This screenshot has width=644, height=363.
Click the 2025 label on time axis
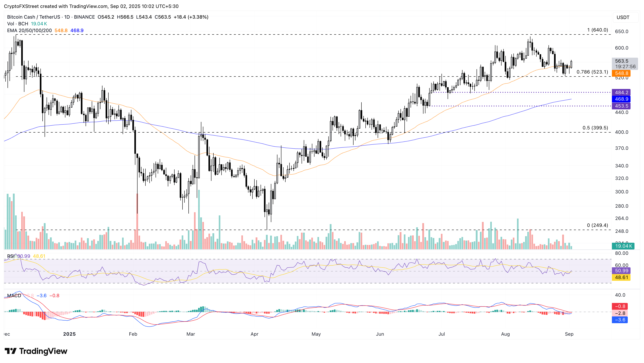pos(69,334)
